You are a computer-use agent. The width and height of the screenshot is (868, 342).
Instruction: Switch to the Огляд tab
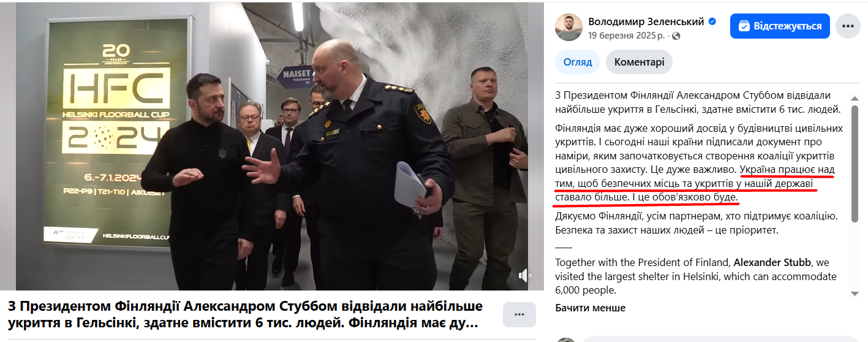coord(578,62)
